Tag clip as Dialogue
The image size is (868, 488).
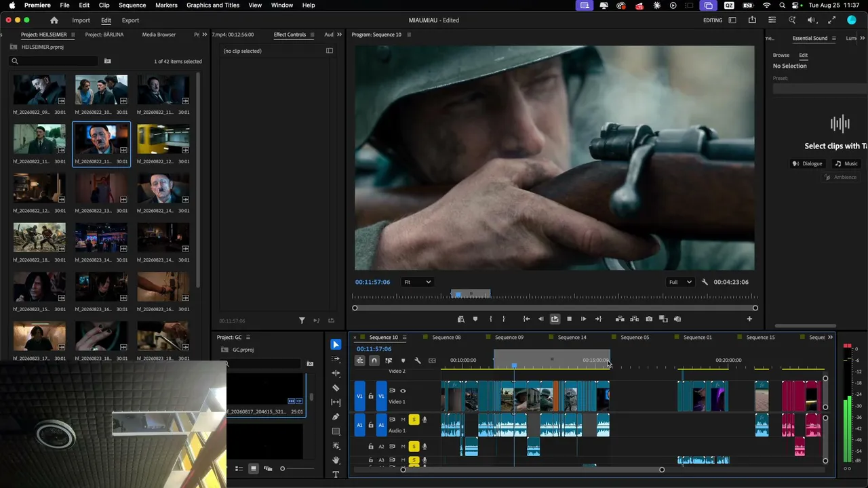[808, 163]
